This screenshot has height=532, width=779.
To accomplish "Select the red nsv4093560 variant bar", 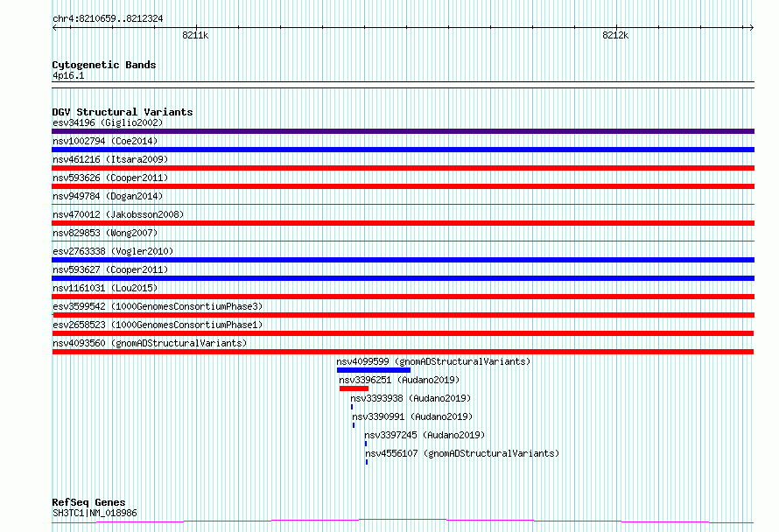I will tap(403, 352).
